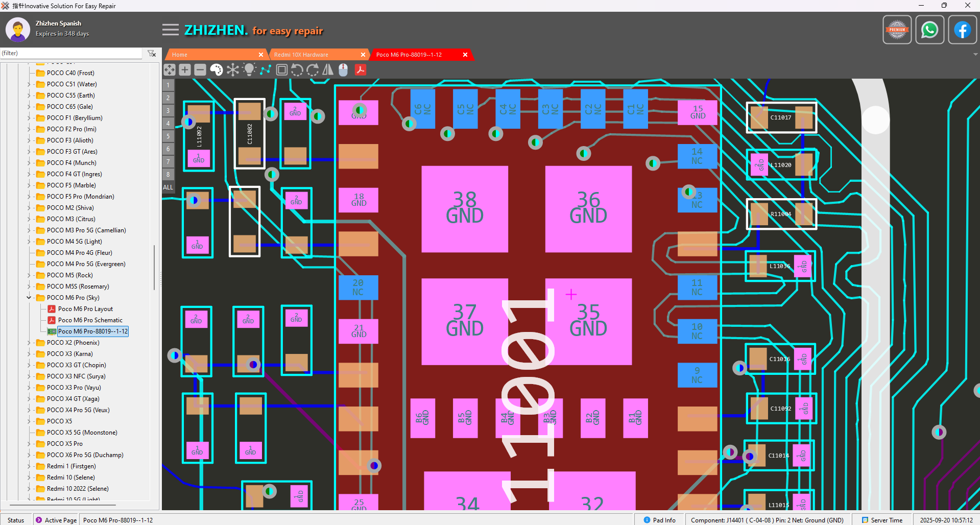Click the Premium badge button

[897, 30]
